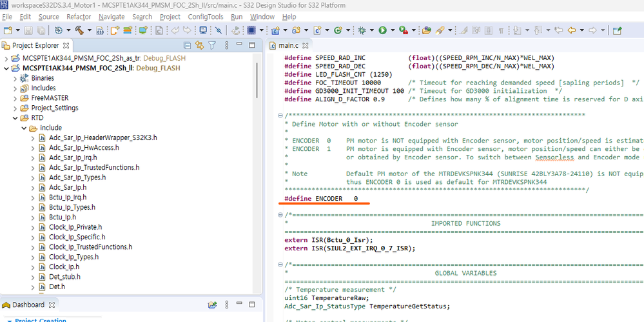Click the Project Explorer filter funnel icon
Screen dimensions: 644x322
211,45
